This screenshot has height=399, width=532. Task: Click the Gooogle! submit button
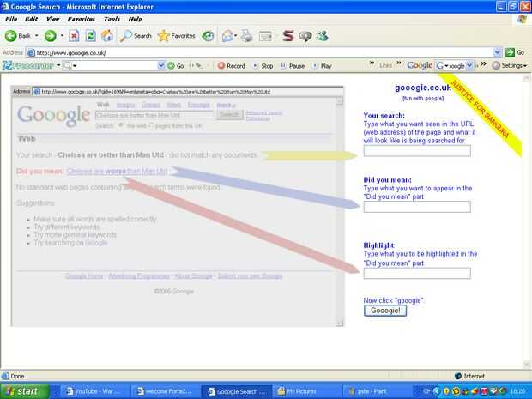[x=385, y=311]
